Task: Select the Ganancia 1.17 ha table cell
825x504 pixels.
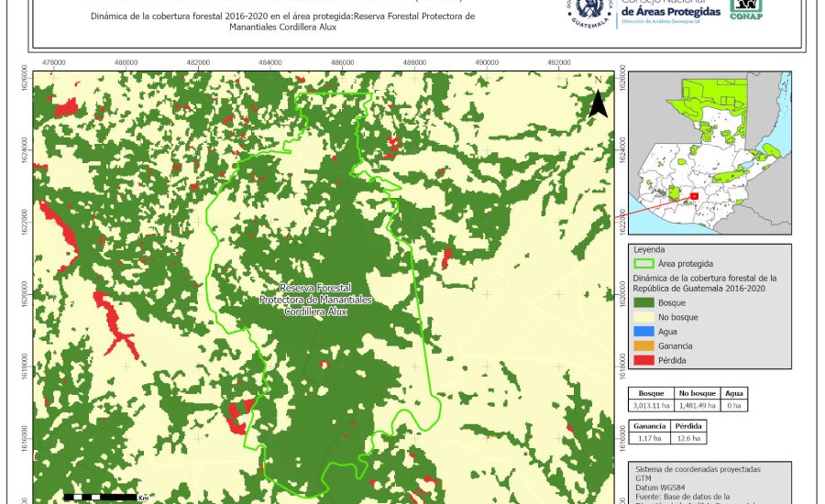Action: pos(649,440)
